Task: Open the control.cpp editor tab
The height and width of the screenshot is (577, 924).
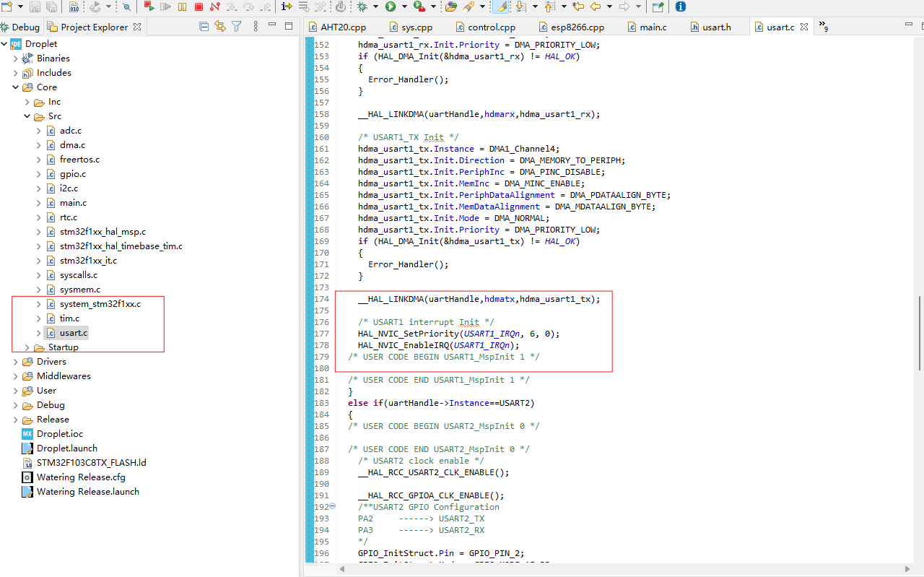Action: [x=486, y=27]
